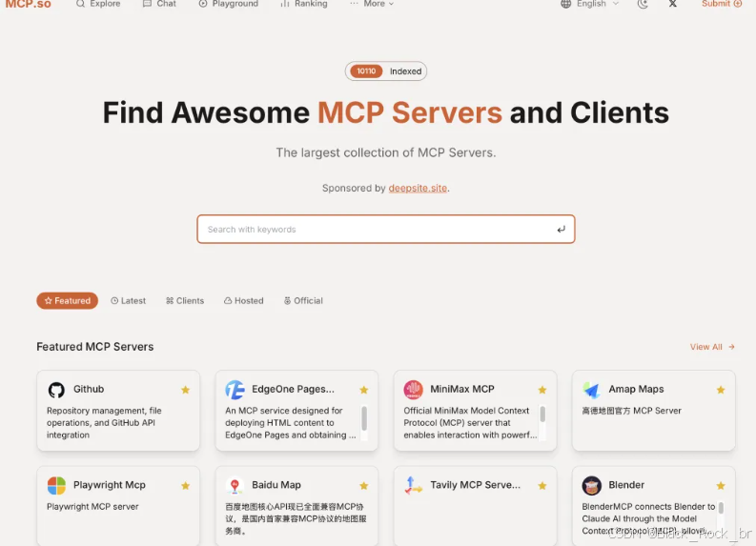
Task: Click the Amap Maps paper plane icon
Action: 592,390
